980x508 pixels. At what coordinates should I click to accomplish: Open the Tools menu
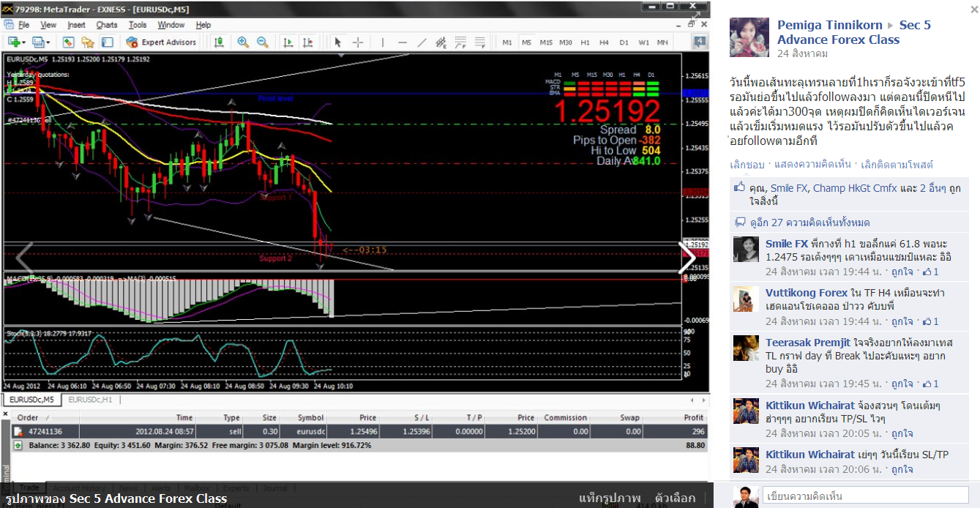[138, 25]
